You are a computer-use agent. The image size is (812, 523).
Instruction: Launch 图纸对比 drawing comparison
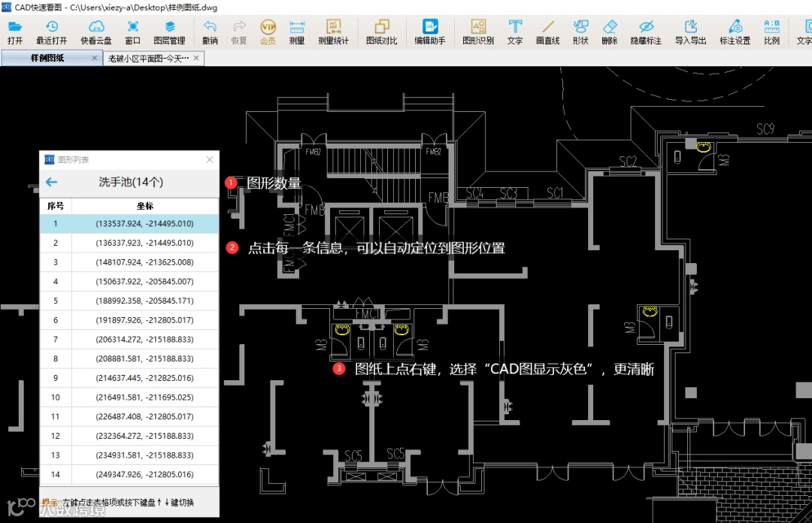382,32
